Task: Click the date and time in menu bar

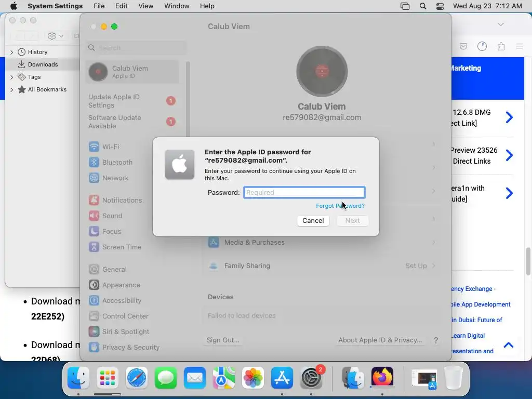Action: [x=487, y=6]
